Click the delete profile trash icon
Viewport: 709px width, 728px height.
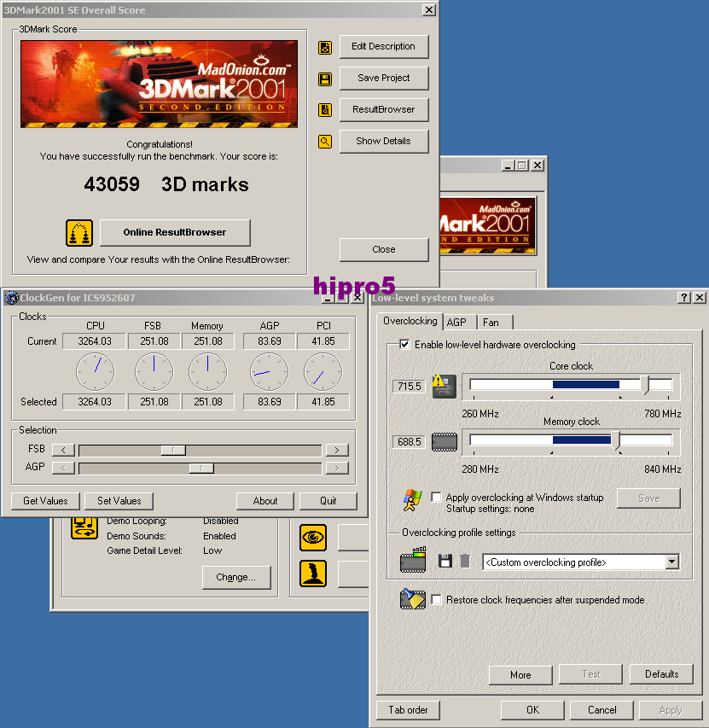pyautogui.click(x=465, y=561)
